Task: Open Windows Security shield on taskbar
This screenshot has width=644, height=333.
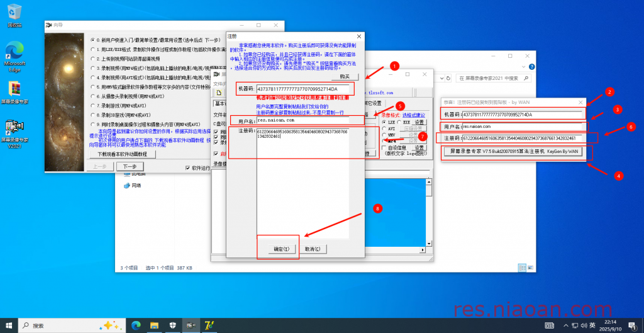Action: coord(172,325)
